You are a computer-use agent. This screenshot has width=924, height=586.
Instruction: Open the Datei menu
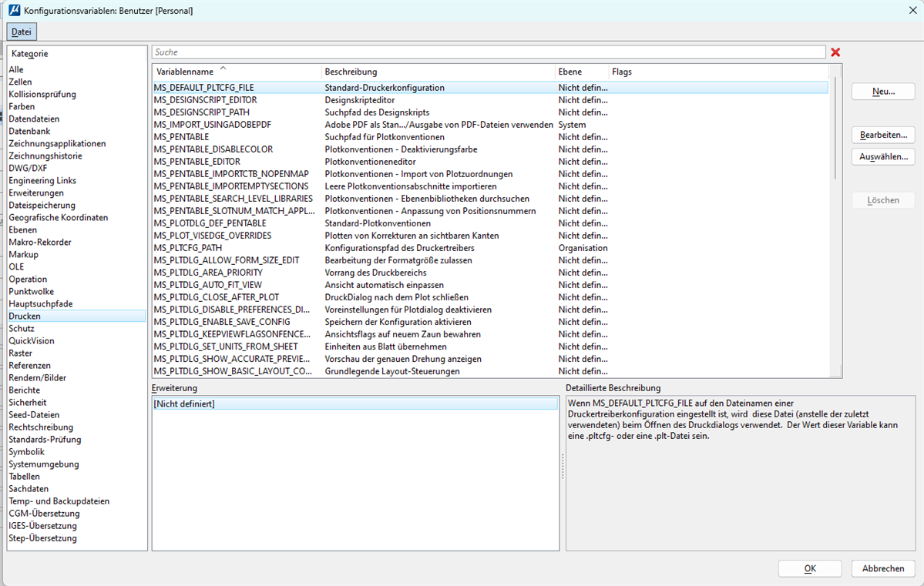[22, 32]
